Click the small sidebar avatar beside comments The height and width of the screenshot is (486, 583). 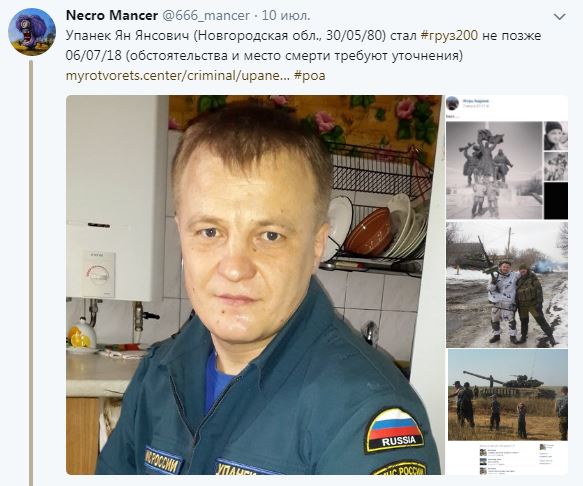[x=543, y=446]
